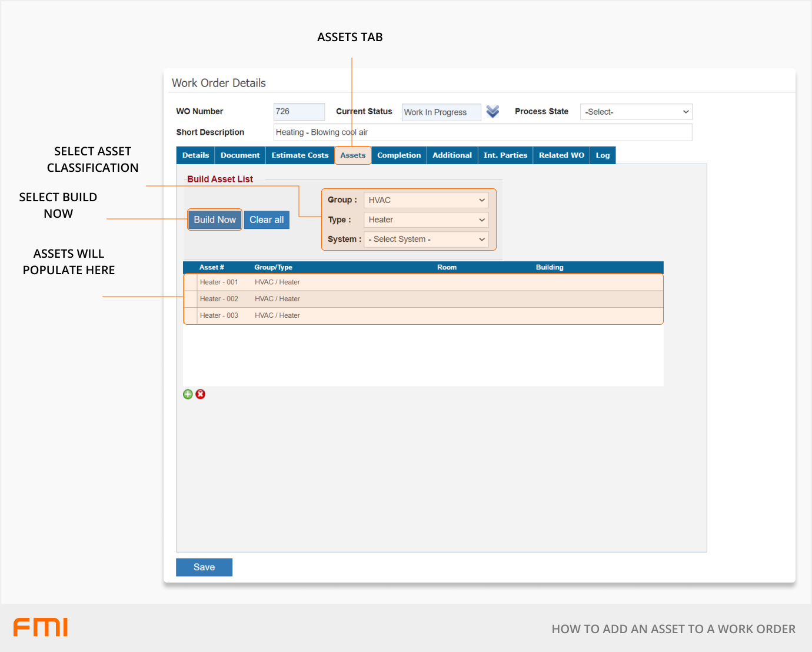Click the Clear all button
The width and height of the screenshot is (812, 652).
coord(267,219)
